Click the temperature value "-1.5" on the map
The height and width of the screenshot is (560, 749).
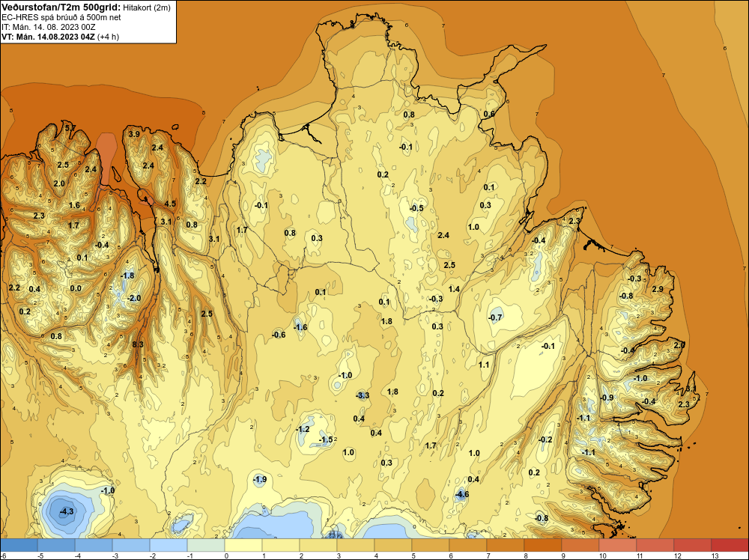(326, 439)
